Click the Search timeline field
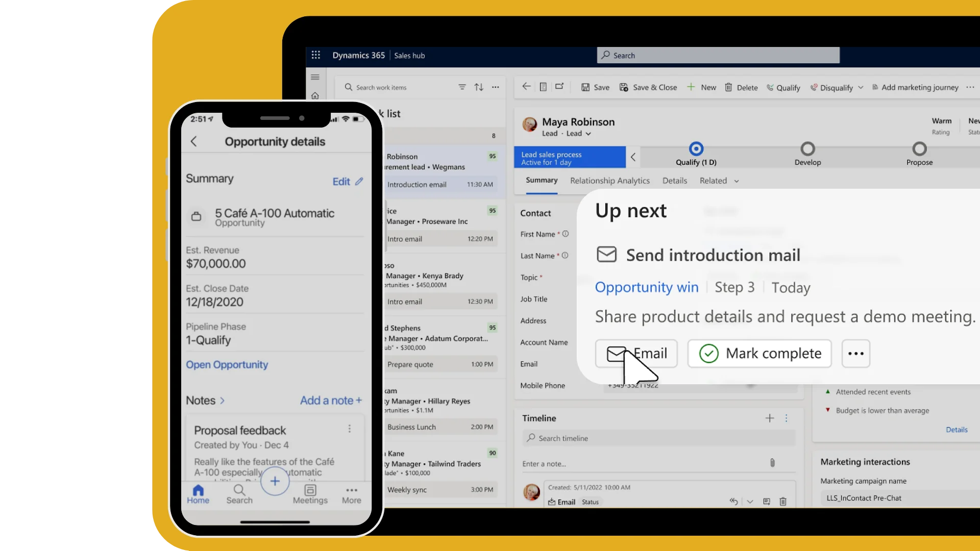 coord(658,438)
